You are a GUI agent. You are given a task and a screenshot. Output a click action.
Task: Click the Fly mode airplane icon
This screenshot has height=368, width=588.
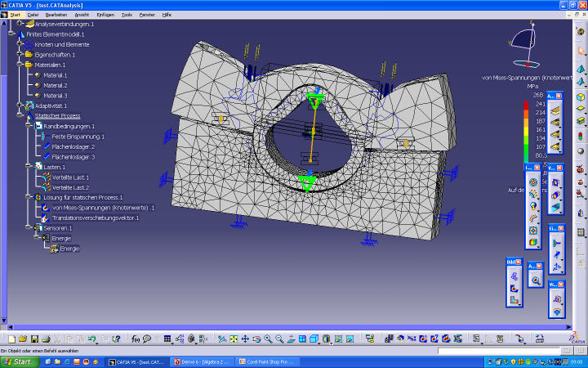222,339
